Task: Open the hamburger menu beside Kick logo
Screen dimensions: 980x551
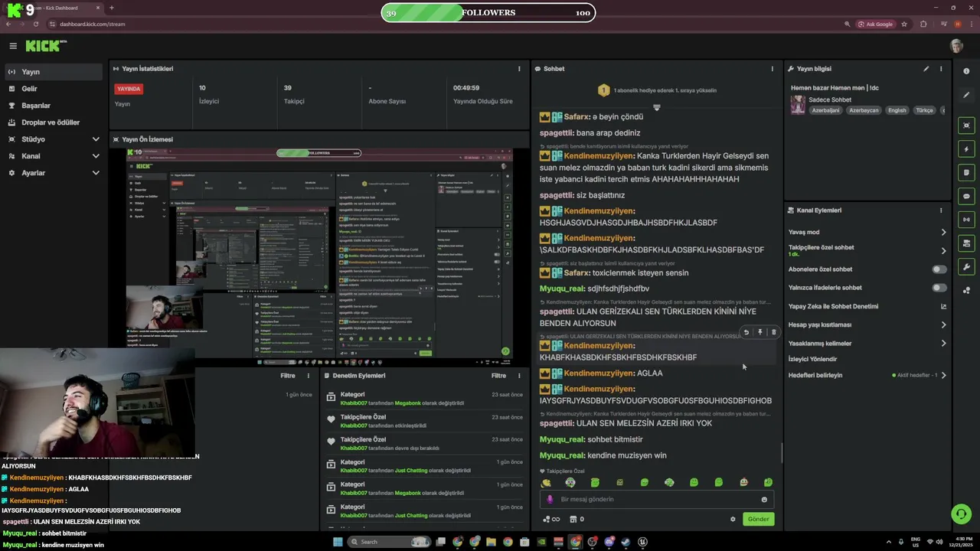Action: coord(13,46)
